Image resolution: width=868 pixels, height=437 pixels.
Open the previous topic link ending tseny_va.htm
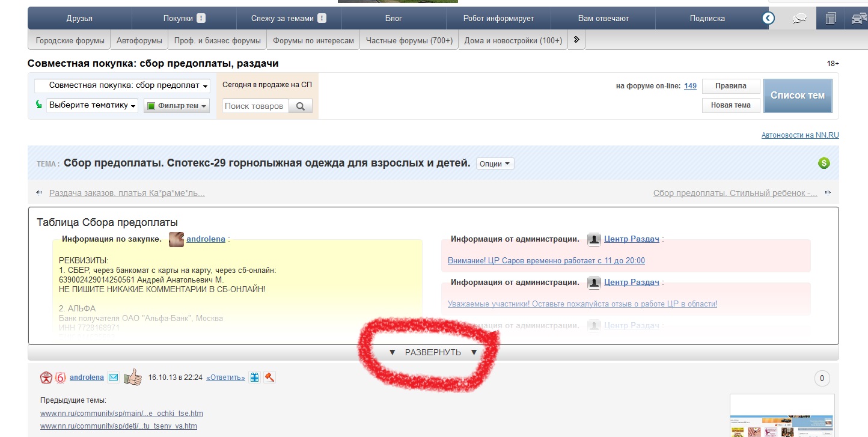click(118, 426)
